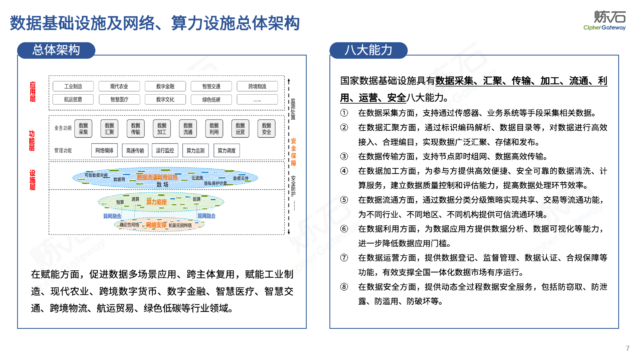Click the 智算 label
Viewport: 644px width, 362px height.
[120, 202]
